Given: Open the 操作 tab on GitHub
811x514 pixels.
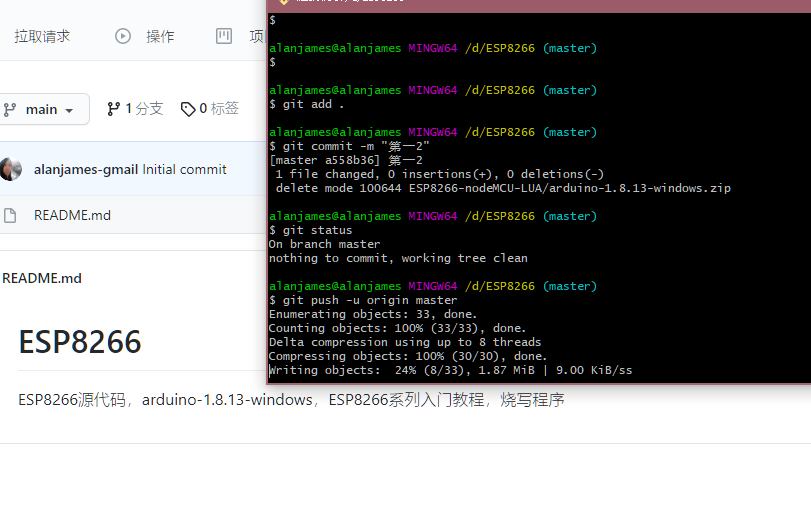Looking at the screenshot, I should pos(160,37).
